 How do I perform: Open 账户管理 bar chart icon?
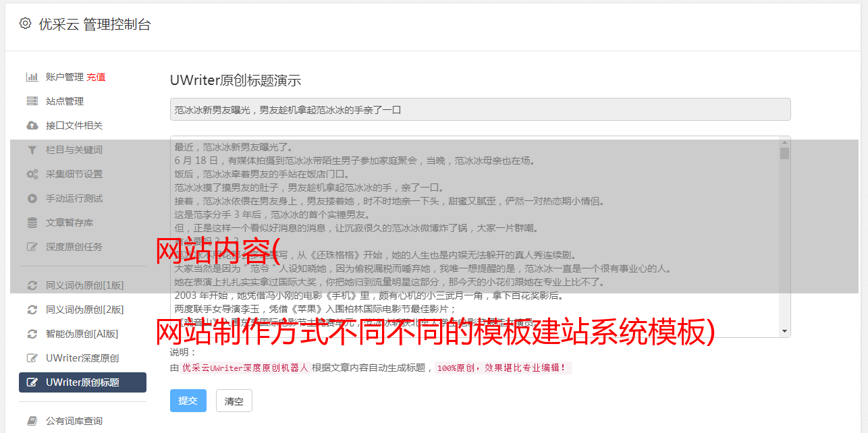(32, 77)
